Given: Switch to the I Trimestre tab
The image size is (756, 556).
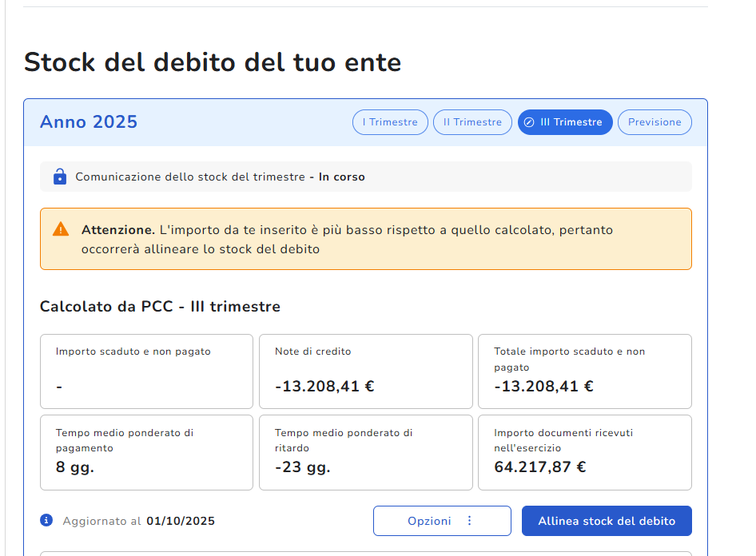Looking at the screenshot, I should pyautogui.click(x=390, y=122).
